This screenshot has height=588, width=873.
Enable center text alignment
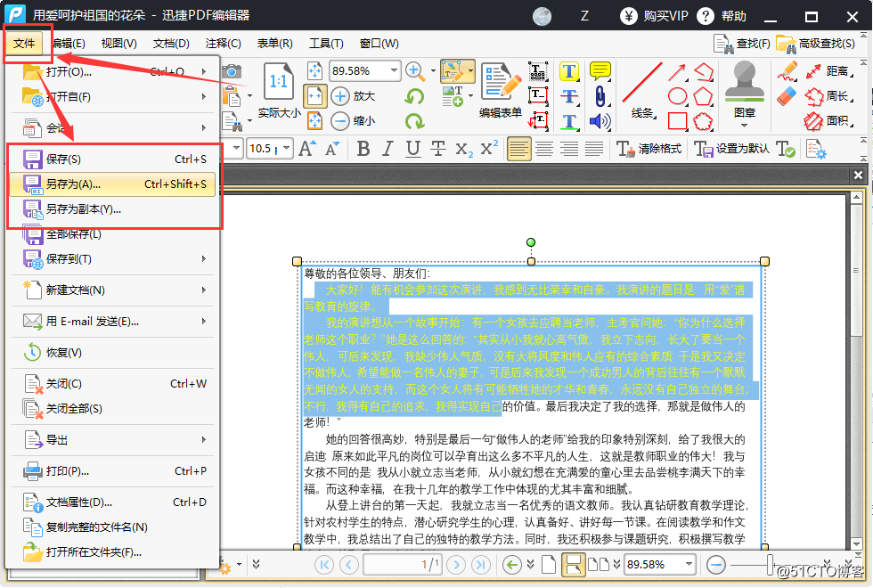(x=544, y=149)
